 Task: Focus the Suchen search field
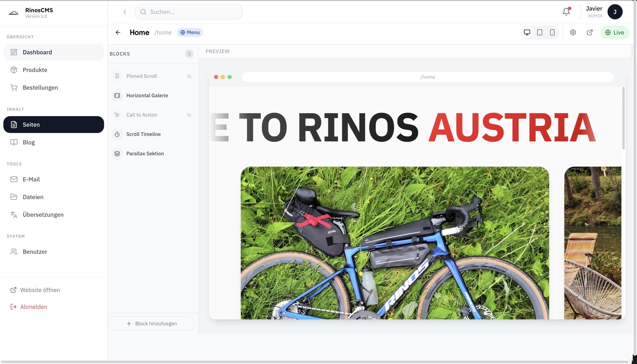pos(189,12)
